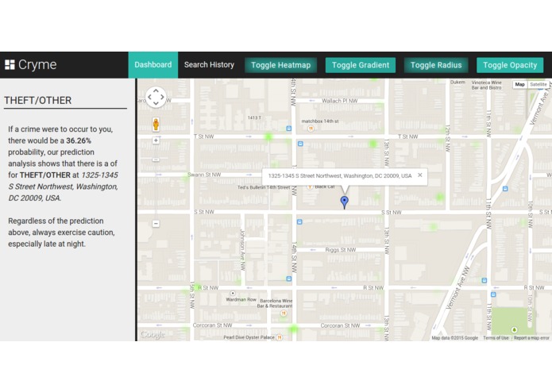Toggle the Heatmap overlay

(x=281, y=65)
